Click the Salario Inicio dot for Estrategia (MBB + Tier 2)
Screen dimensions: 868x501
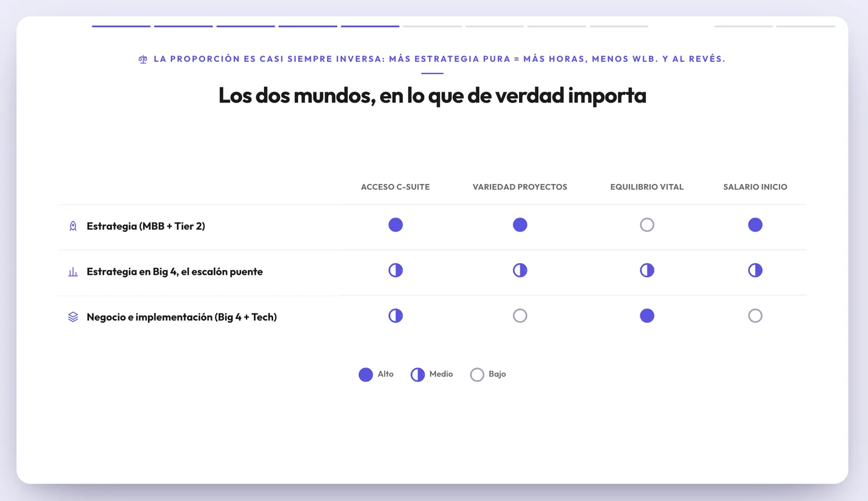click(755, 224)
